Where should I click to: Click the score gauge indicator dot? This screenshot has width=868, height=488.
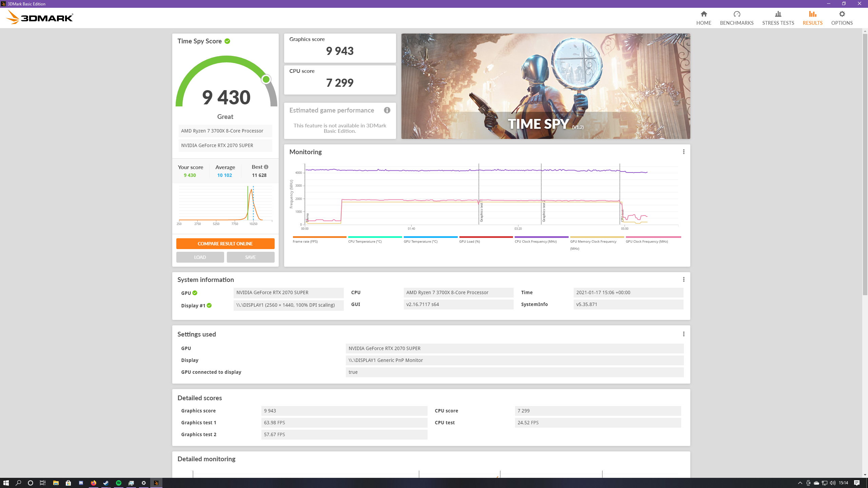[266, 79]
